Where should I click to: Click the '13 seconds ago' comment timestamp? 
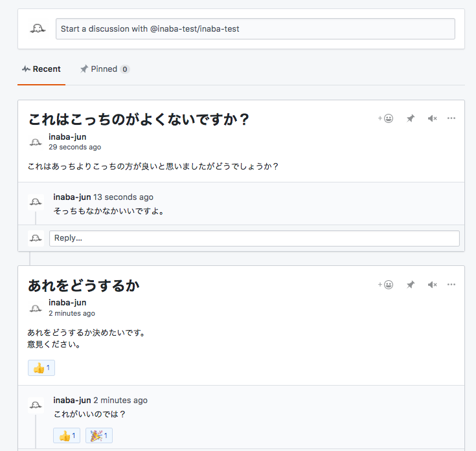click(123, 197)
